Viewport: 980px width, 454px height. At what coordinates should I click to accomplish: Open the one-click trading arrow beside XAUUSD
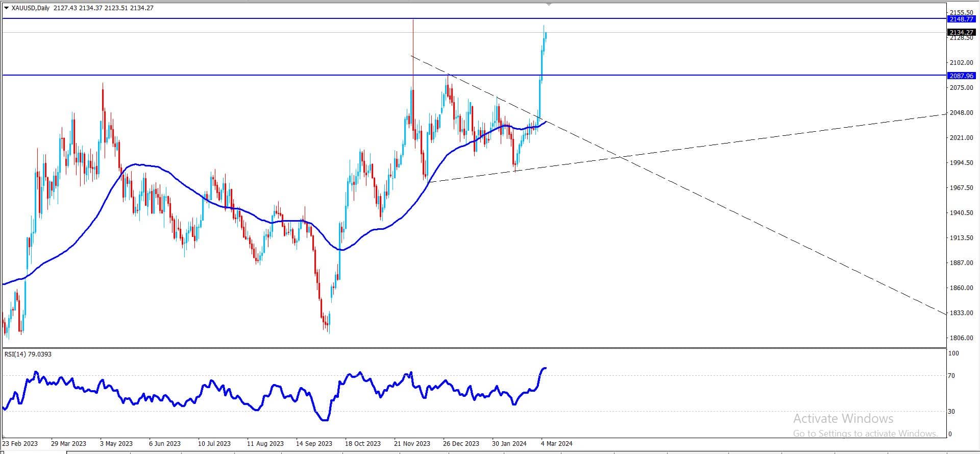[x=6, y=8]
